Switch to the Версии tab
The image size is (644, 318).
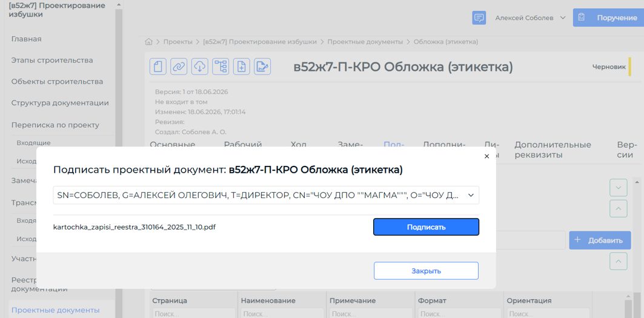[627, 150]
